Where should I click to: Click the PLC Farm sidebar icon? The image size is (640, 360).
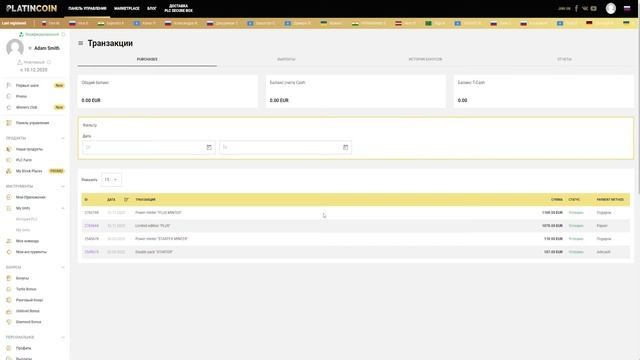click(x=9, y=160)
